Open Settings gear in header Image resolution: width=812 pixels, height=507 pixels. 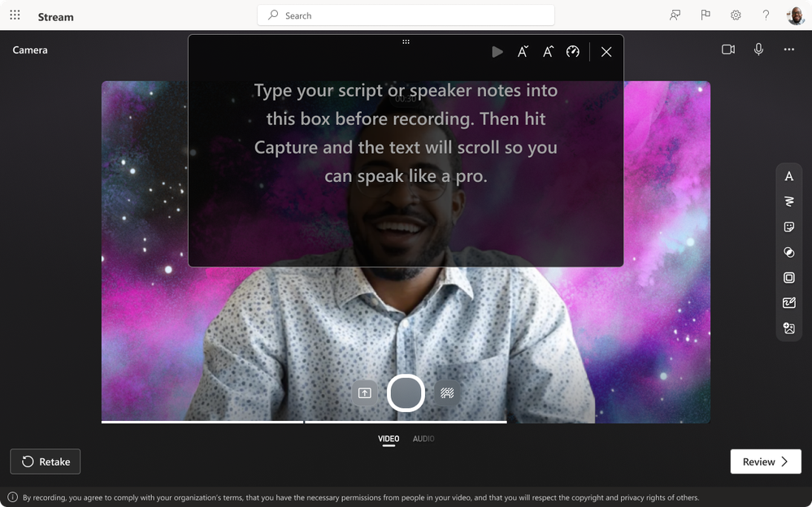[x=736, y=15]
